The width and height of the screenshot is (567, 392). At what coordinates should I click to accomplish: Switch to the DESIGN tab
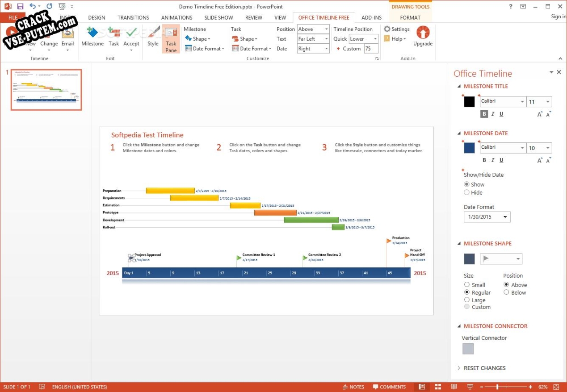click(x=97, y=17)
